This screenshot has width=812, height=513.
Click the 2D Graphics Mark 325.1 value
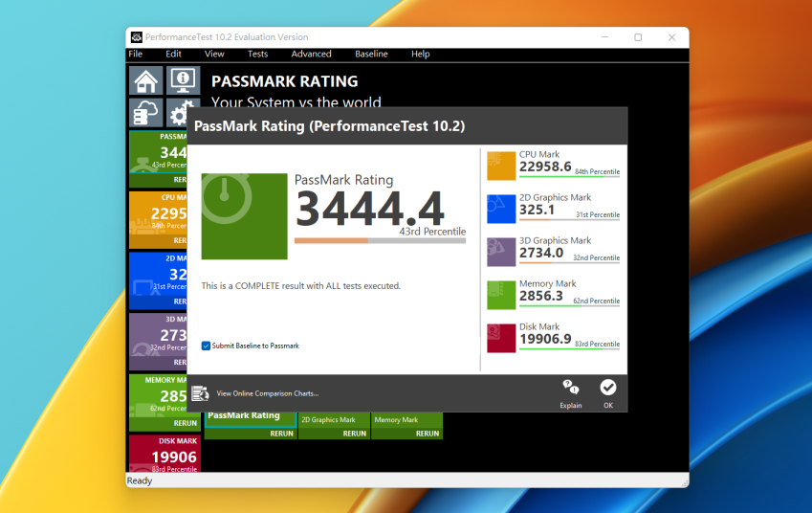pyautogui.click(x=537, y=210)
